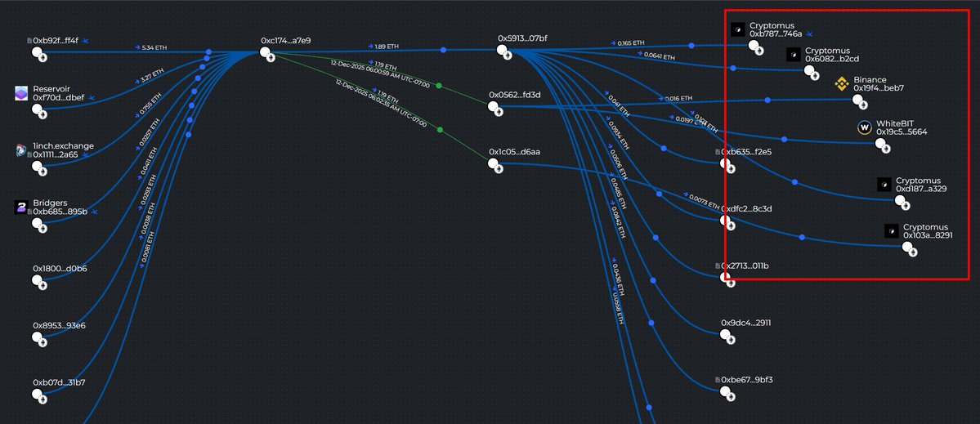
Task: Click Ethereum badge on 0x5913...07bf node
Action: coord(508,55)
